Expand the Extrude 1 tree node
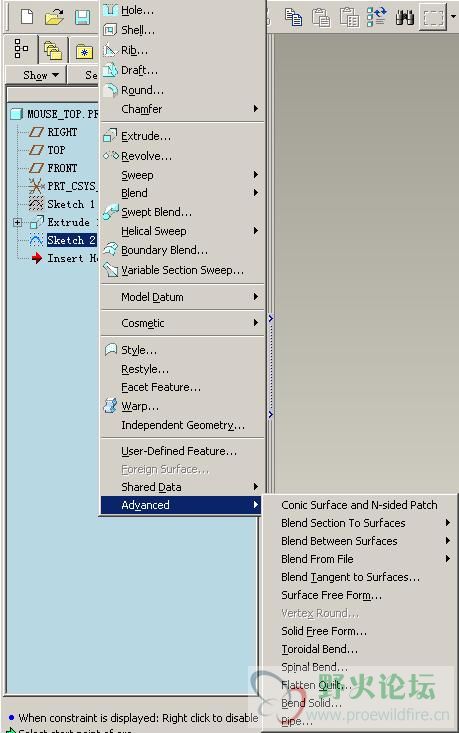The height and width of the screenshot is (733, 459). [x=17, y=223]
